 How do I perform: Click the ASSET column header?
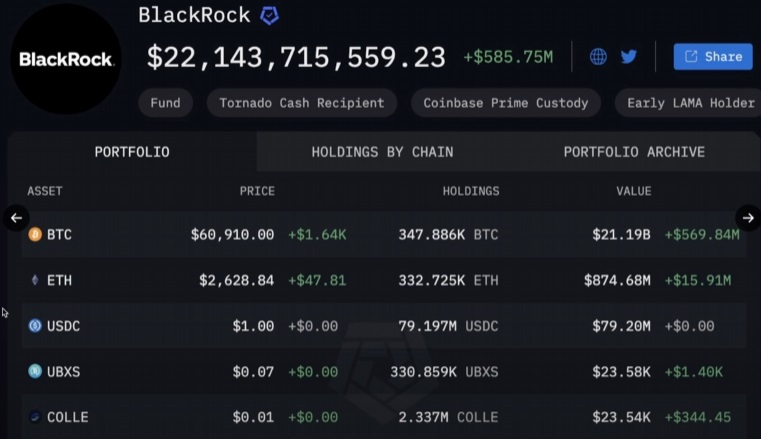tap(45, 191)
